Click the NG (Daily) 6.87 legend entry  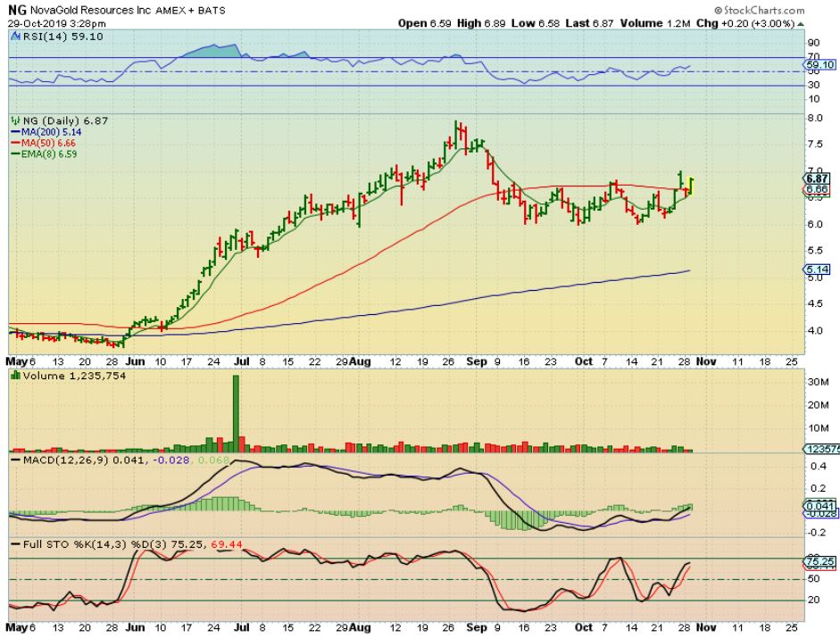click(x=65, y=121)
